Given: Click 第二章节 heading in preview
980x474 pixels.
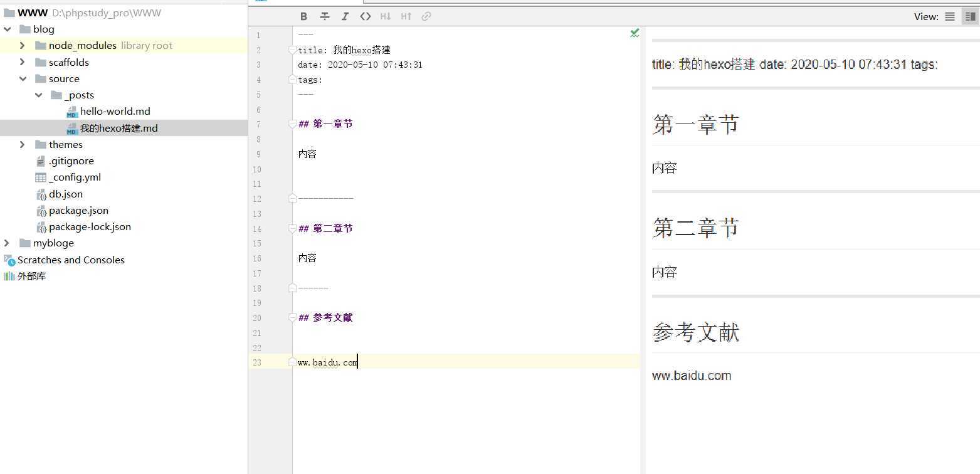Looking at the screenshot, I should [695, 228].
